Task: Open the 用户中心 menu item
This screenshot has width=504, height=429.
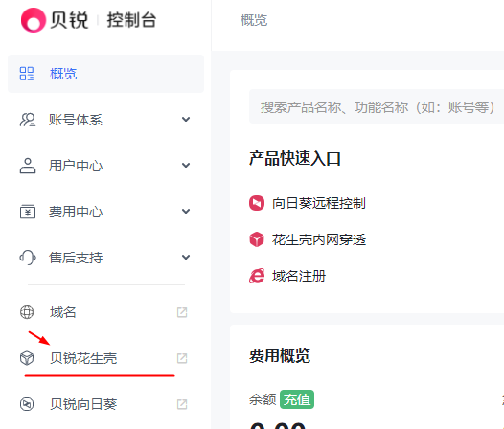Action: [x=105, y=166]
